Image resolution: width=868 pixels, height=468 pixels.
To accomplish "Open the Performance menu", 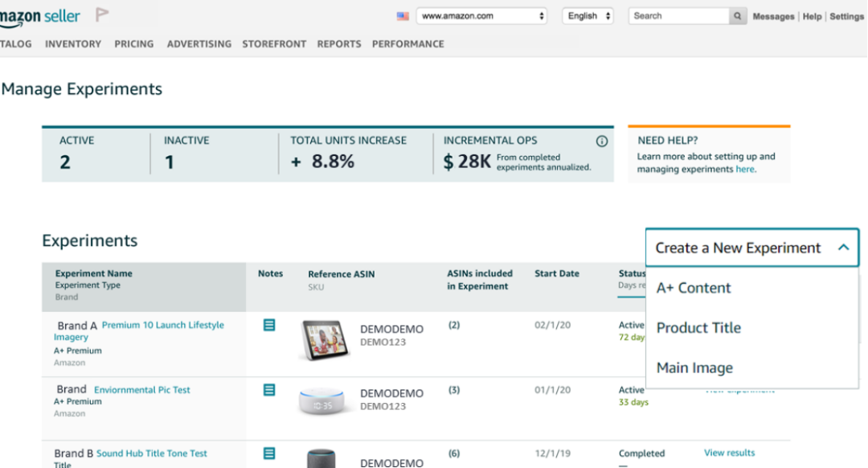I will [x=408, y=43].
